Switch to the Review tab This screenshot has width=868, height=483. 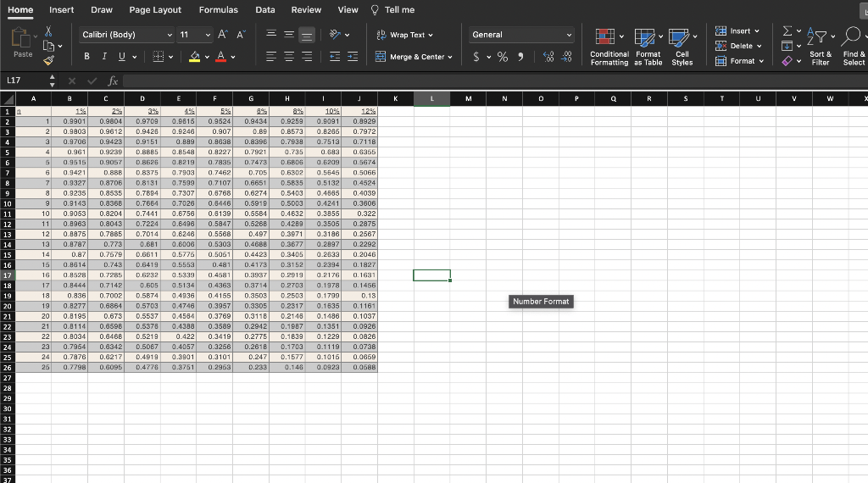pos(306,10)
